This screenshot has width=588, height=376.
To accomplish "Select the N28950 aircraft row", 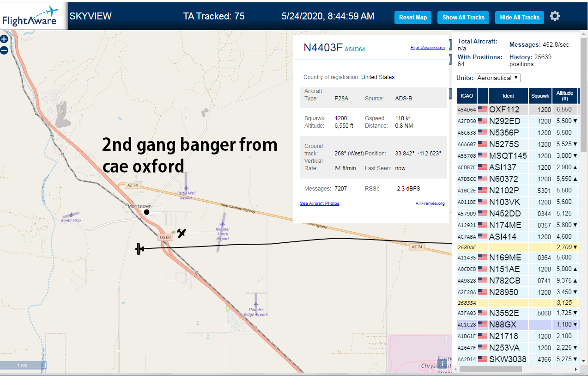I will point(518,292).
